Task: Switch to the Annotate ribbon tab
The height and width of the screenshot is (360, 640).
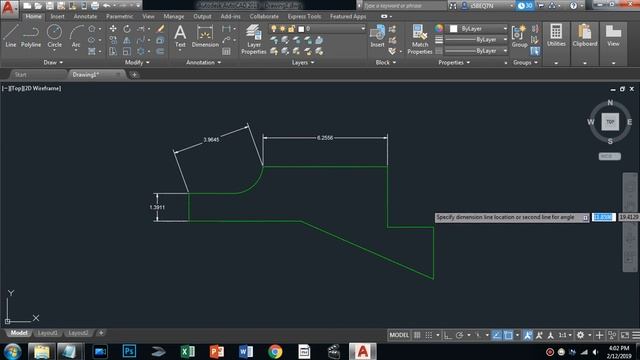Action: pyautogui.click(x=85, y=16)
